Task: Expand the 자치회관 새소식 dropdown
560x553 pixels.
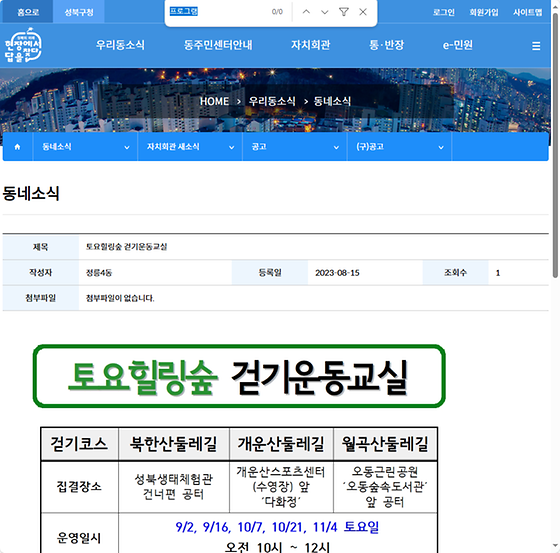Action: [x=190, y=147]
